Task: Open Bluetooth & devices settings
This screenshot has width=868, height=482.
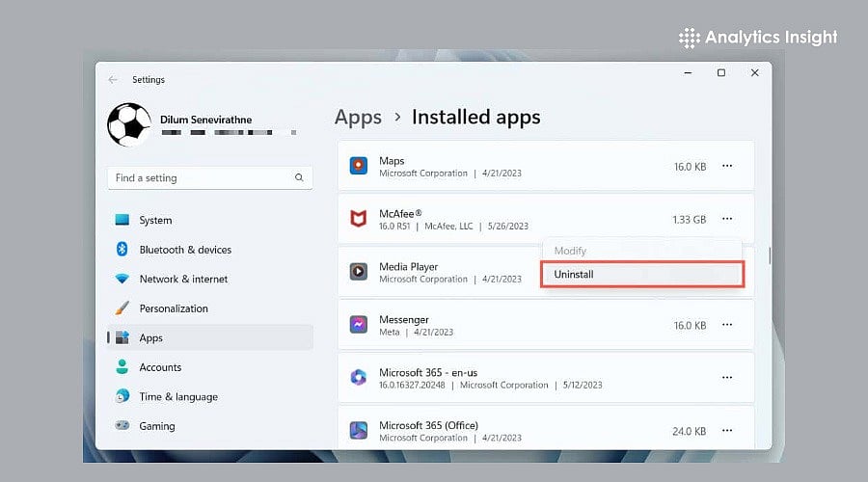Action: pos(185,250)
